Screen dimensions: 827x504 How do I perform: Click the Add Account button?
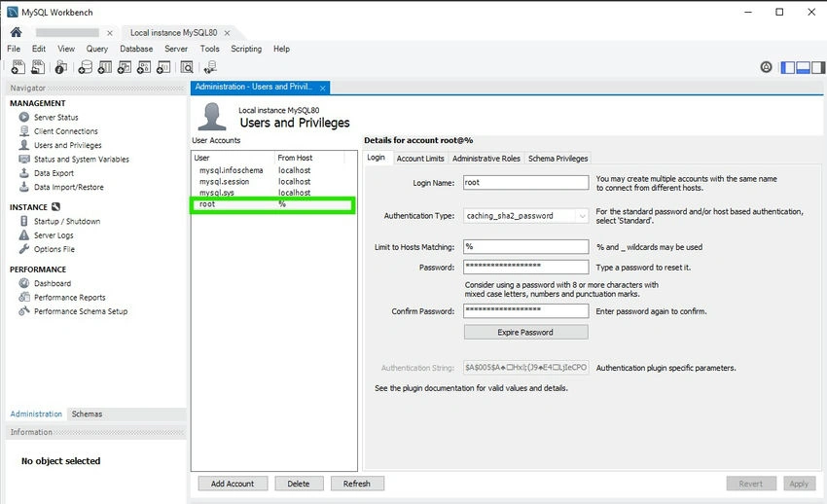[233, 484]
